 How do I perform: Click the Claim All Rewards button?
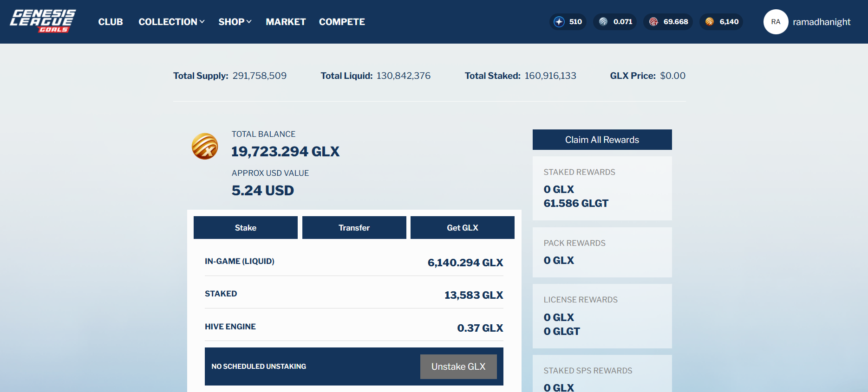coord(602,140)
